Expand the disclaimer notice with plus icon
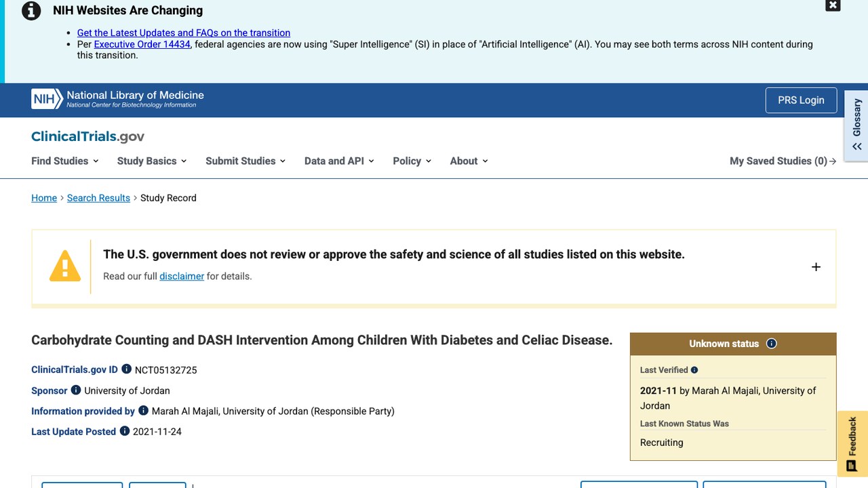Screen dimensions: 868x488 click(816, 267)
